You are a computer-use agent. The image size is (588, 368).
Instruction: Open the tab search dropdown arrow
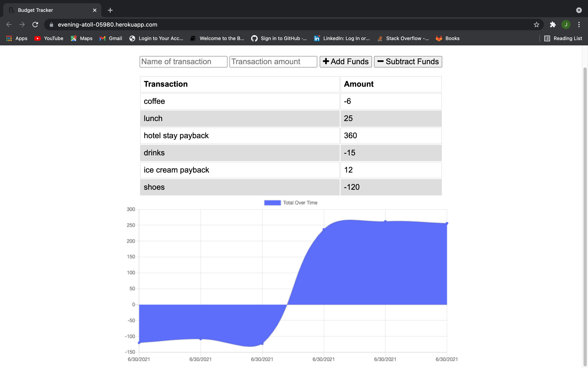(579, 10)
